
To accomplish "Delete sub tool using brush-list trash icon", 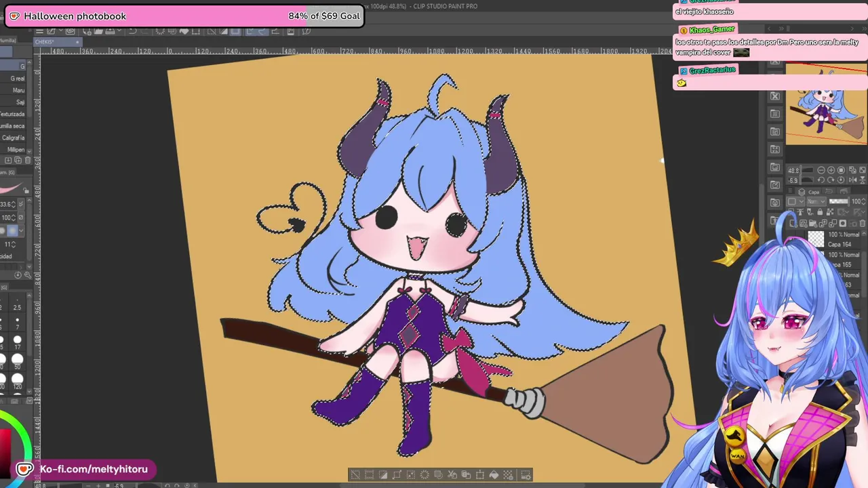I will (28, 160).
